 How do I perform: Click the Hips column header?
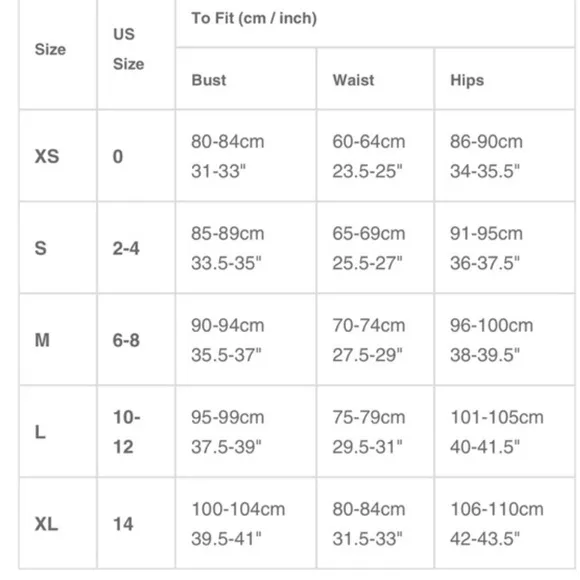[x=467, y=80]
